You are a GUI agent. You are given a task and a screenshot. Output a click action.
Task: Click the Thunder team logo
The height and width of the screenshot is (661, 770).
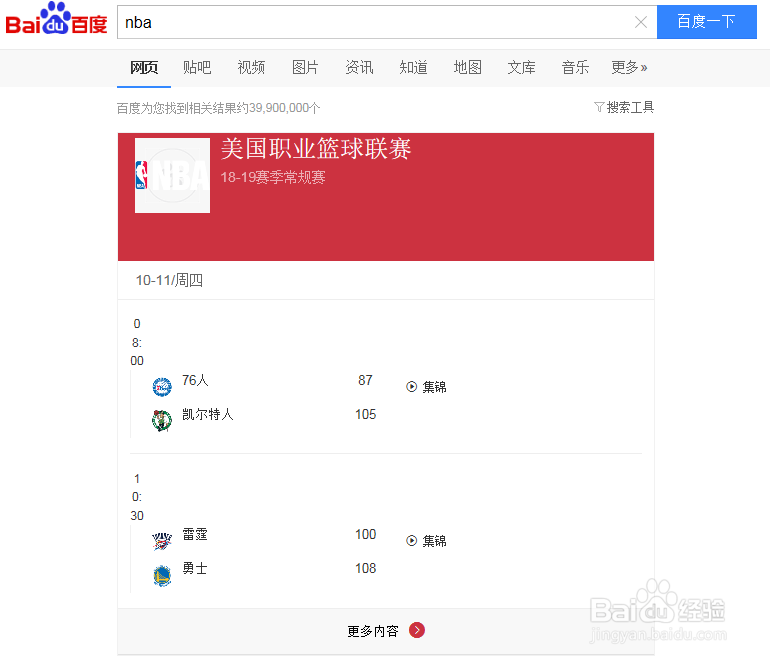pyautogui.click(x=162, y=541)
